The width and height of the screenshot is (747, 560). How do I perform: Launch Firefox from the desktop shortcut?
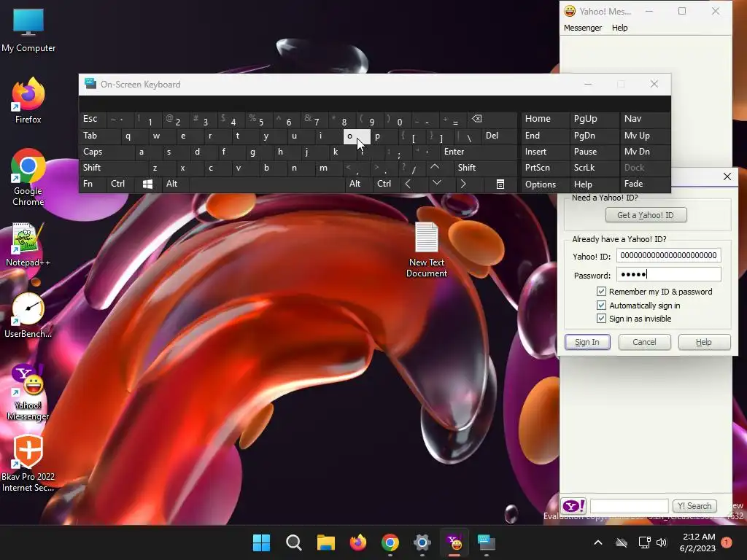click(x=28, y=101)
